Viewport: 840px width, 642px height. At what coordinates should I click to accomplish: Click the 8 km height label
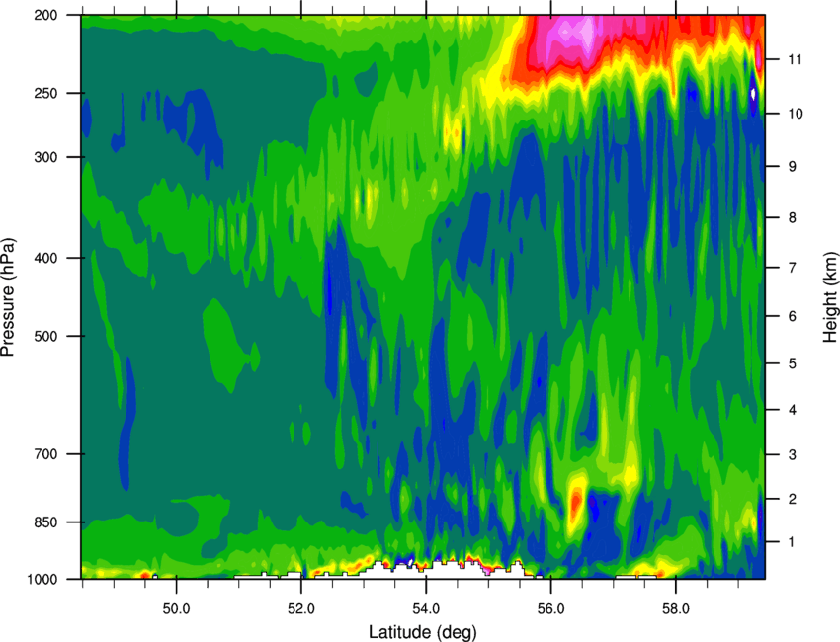[792, 218]
